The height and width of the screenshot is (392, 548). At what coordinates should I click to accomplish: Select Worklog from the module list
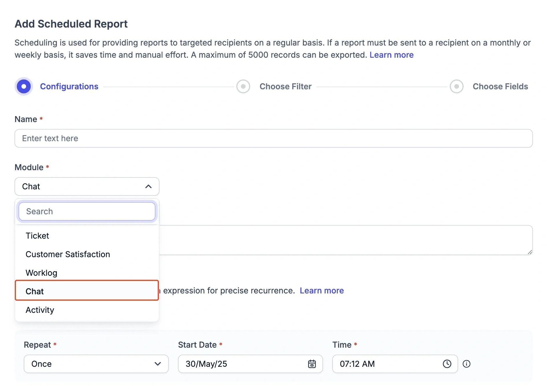pos(41,273)
